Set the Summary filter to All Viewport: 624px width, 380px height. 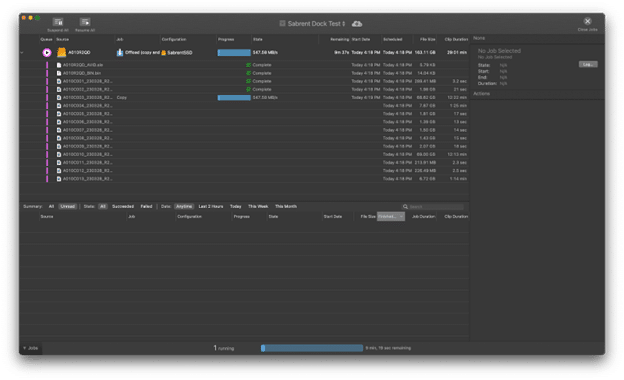pos(51,207)
